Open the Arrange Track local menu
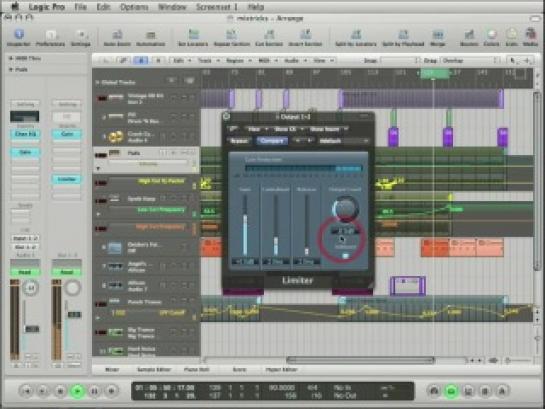This screenshot has width=545, height=409. 208,60
